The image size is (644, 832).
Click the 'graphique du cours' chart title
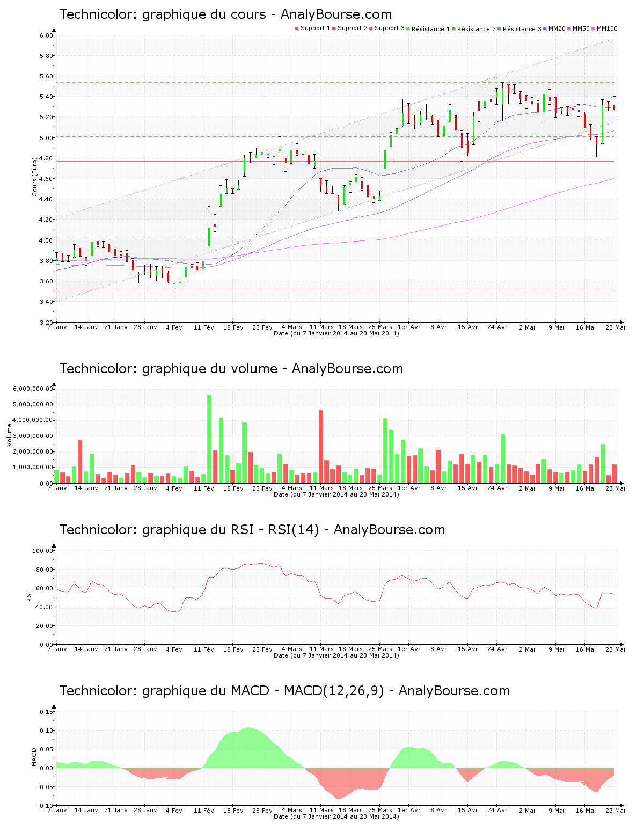pos(225,14)
